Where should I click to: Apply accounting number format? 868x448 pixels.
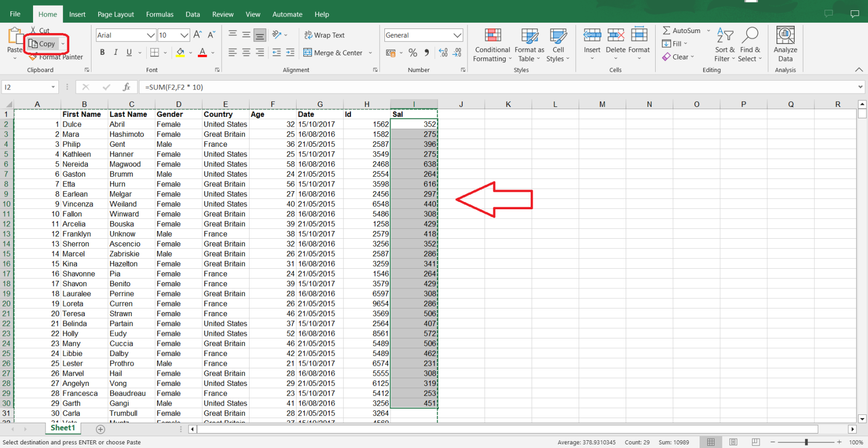(x=391, y=53)
